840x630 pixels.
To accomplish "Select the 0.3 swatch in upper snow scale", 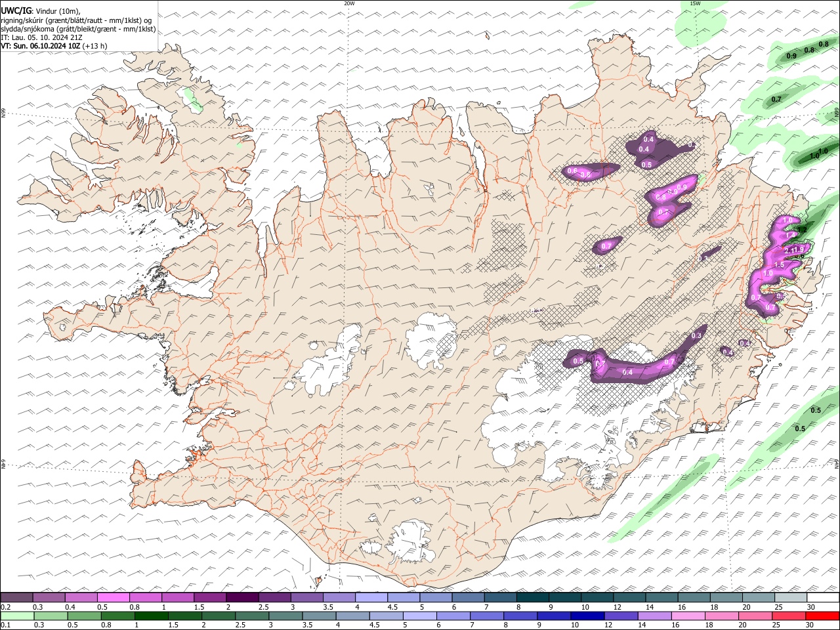I will click(49, 597).
